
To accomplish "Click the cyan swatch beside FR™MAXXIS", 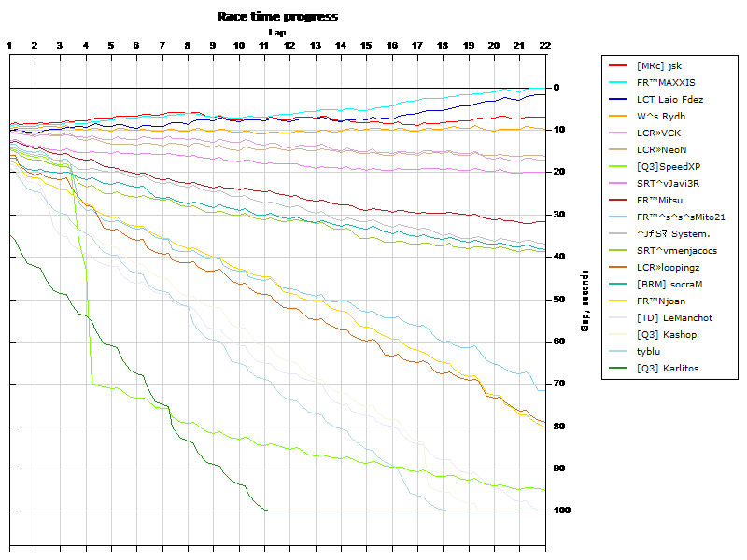I will pyautogui.click(x=618, y=82).
